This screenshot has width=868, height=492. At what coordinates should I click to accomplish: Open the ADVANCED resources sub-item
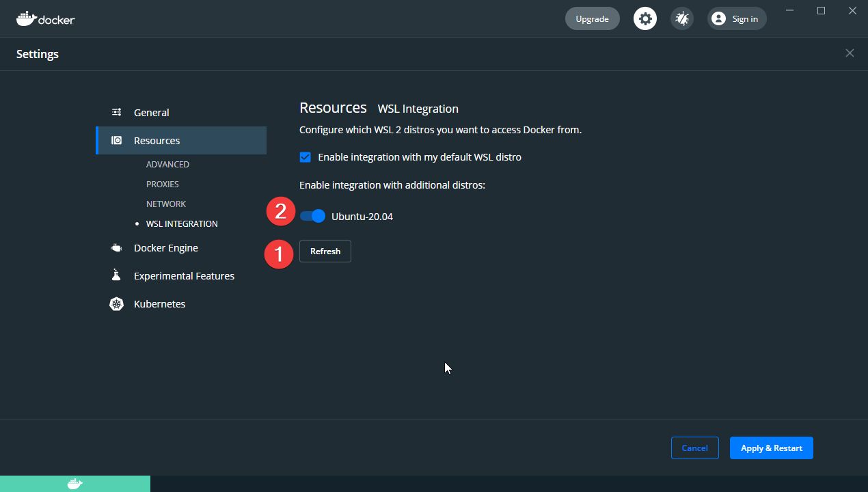click(x=167, y=164)
